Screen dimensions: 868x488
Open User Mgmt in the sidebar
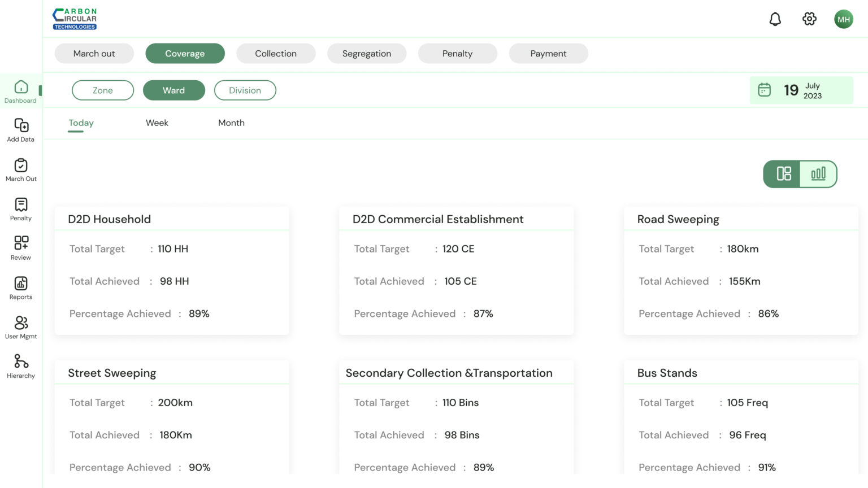(x=21, y=327)
